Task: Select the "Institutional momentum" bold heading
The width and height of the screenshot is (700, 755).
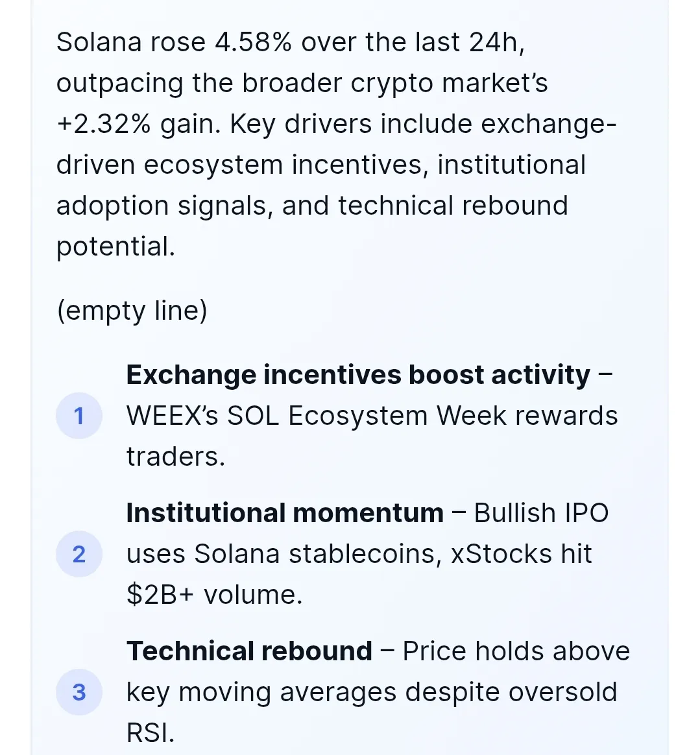Action: tap(285, 513)
